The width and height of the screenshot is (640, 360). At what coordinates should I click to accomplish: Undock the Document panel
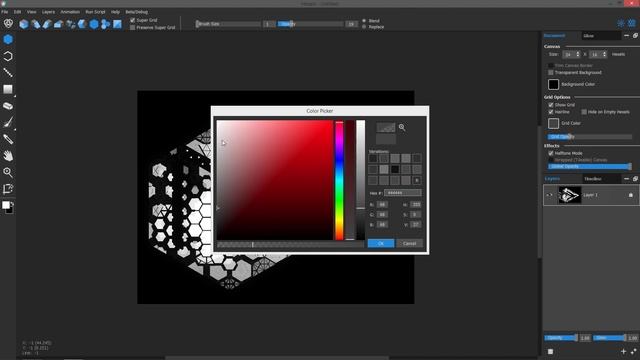[x=636, y=36]
